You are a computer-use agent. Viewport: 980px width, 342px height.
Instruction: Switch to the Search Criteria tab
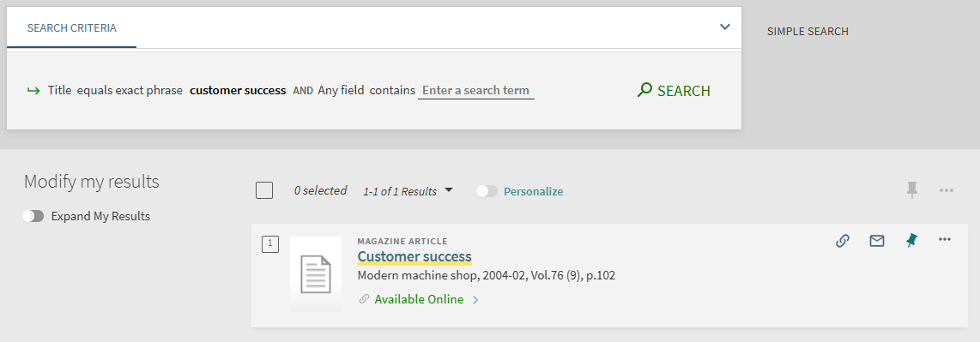[x=72, y=28]
